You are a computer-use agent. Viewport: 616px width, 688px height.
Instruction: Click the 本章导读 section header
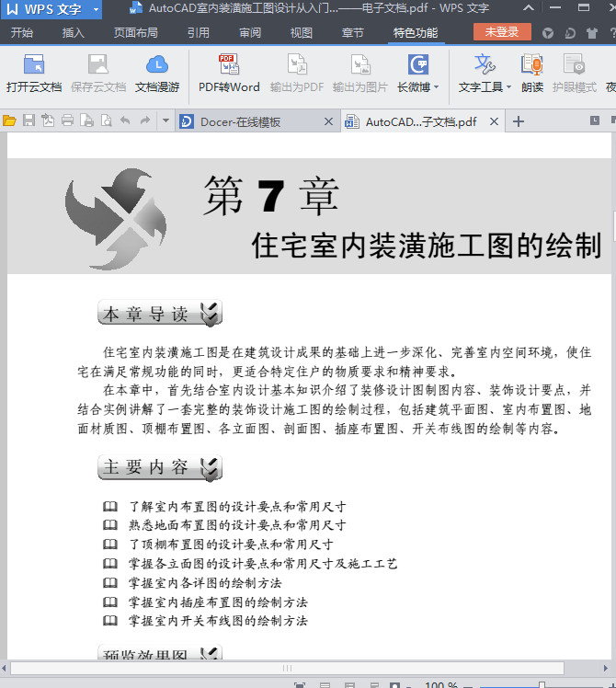(x=160, y=314)
